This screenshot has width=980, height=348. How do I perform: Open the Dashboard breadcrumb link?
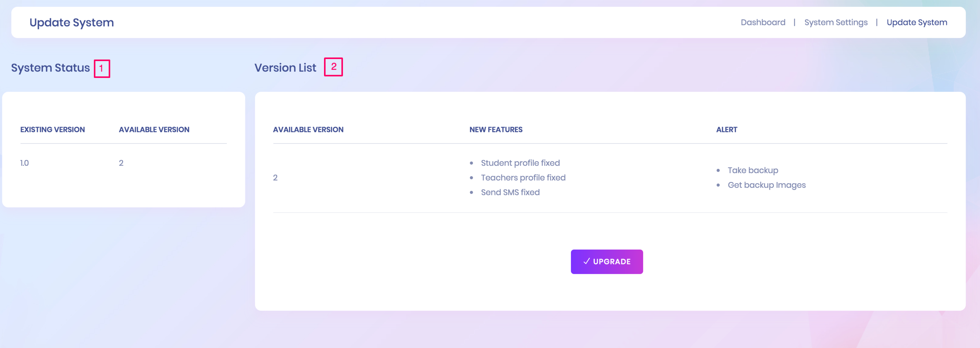coord(763,22)
